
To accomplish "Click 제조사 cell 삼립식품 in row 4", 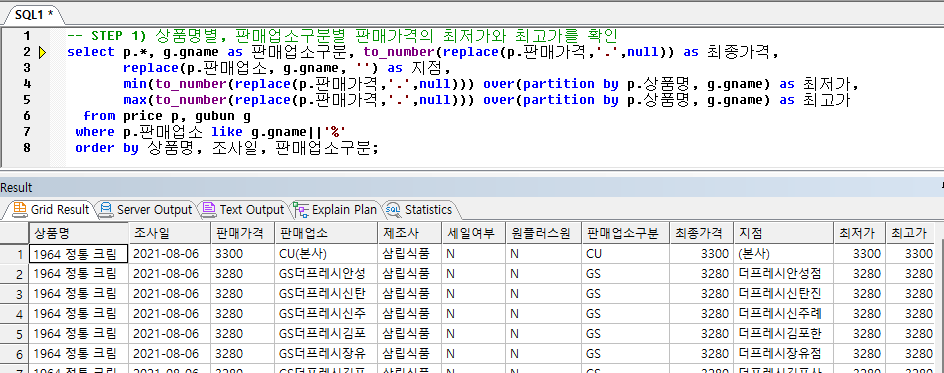I will pyautogui.click(x=409, y=313).
